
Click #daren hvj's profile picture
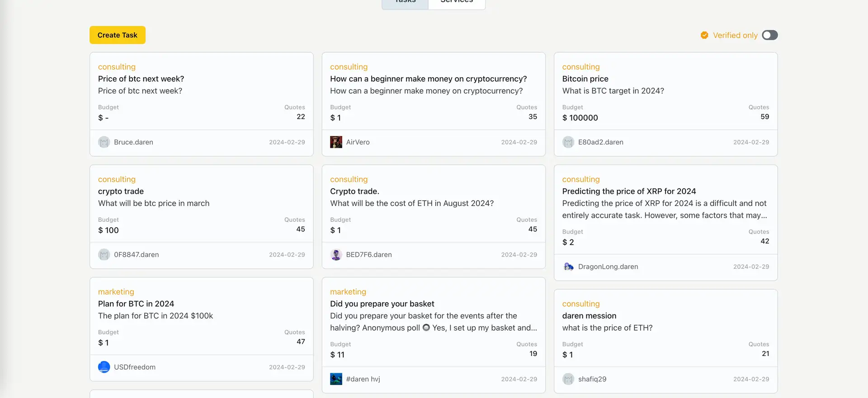(x=336, y=379)
